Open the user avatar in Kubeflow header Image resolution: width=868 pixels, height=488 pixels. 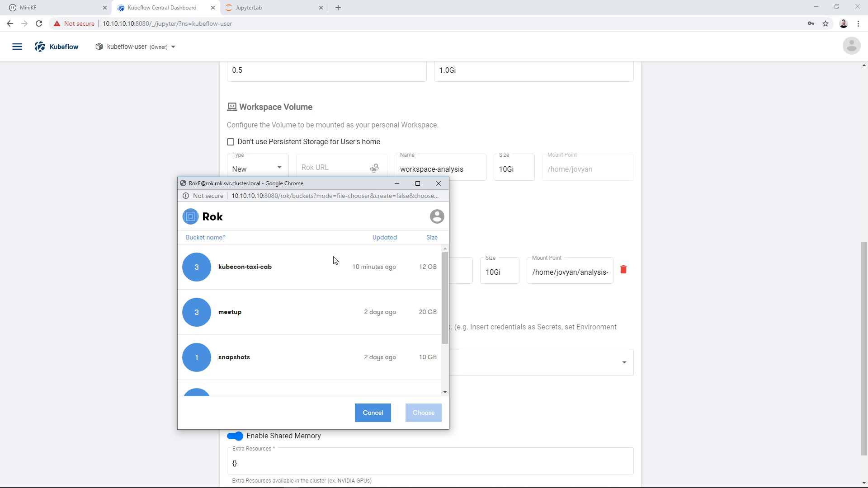851,46
